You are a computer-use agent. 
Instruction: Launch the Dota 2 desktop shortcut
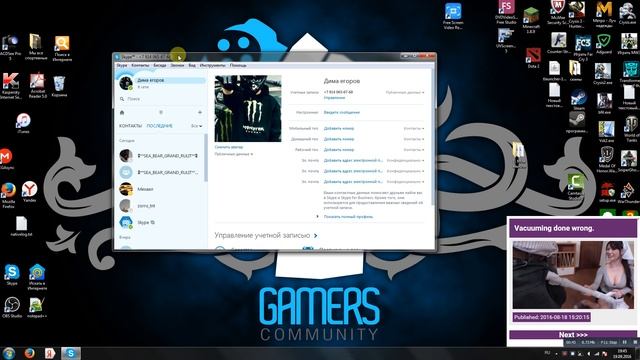(533, 58)
